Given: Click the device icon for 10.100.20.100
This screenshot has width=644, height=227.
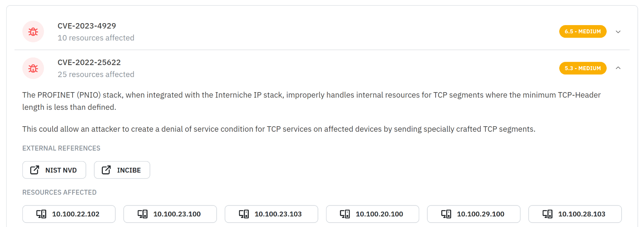Looking at the screenshot, I should [345, 214].
